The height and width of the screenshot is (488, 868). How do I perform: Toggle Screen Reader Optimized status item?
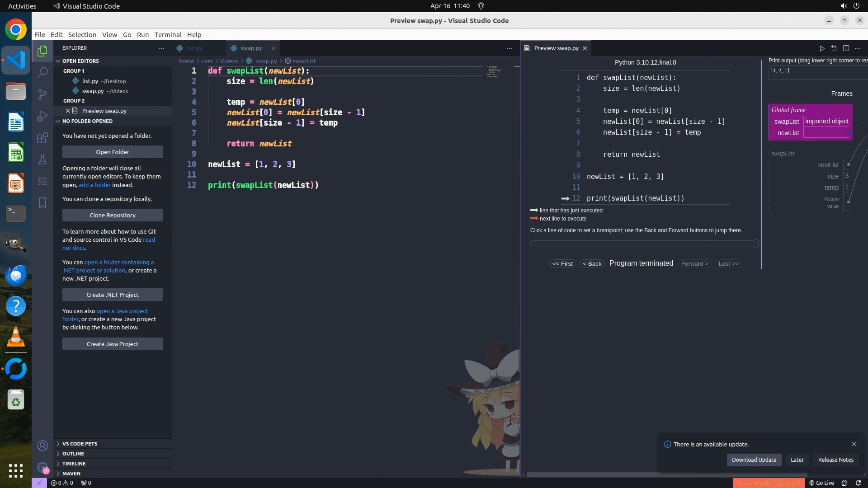[769, 483]
